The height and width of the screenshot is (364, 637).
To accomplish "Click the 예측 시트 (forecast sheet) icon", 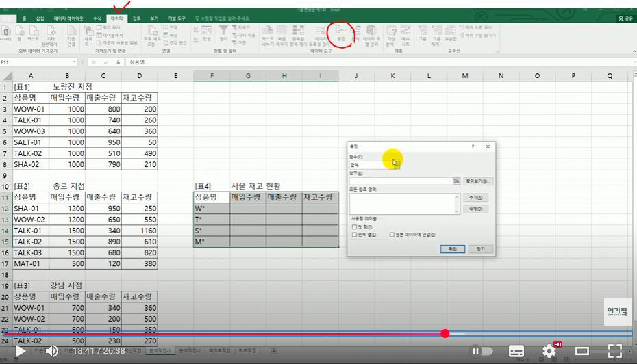I will tap(405, 36).
